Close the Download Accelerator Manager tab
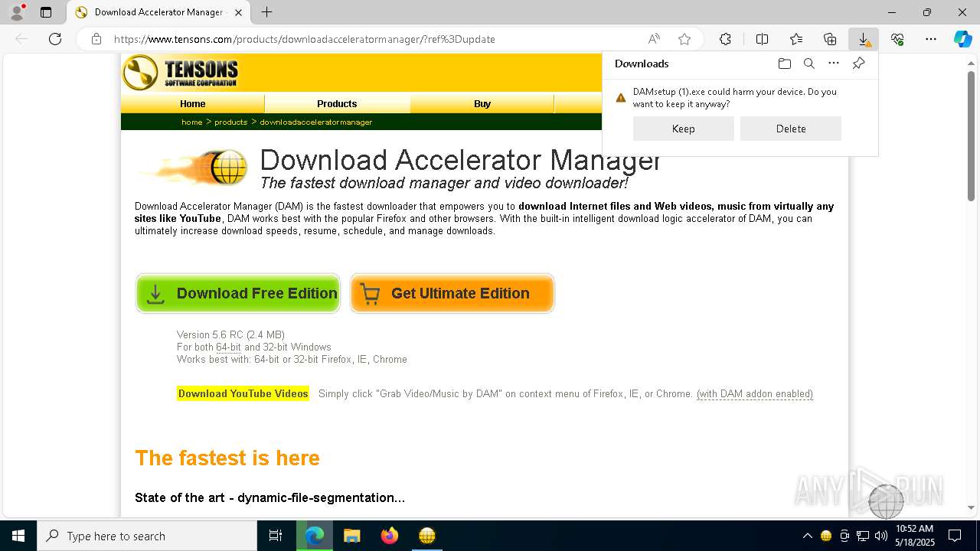The width and height of the screenshot is (980, 551). 238,12
